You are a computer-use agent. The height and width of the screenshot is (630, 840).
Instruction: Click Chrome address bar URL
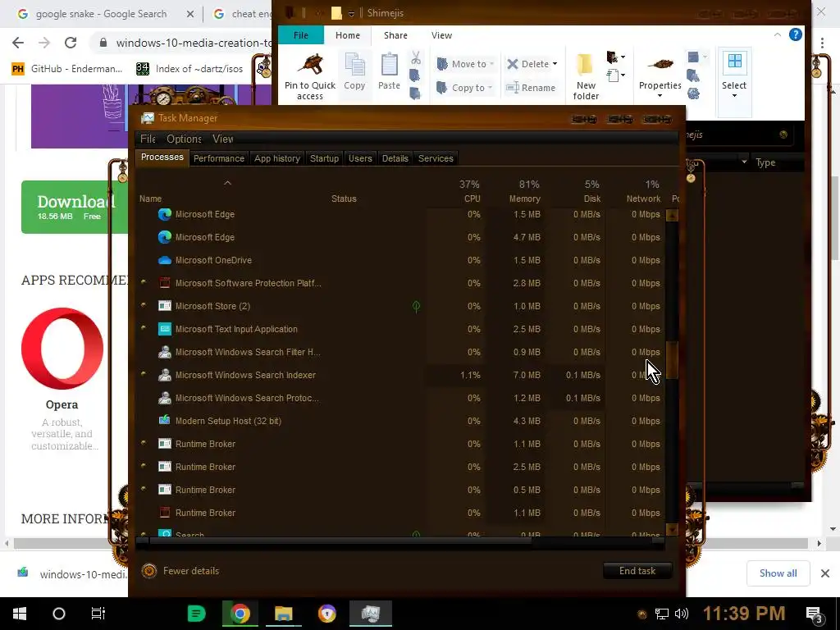pos(193,43)
